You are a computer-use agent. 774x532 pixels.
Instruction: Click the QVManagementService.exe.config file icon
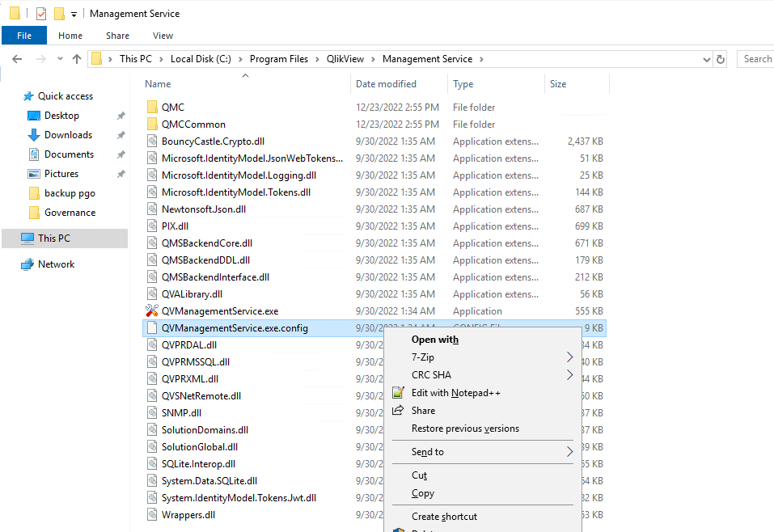click(152, 327)
